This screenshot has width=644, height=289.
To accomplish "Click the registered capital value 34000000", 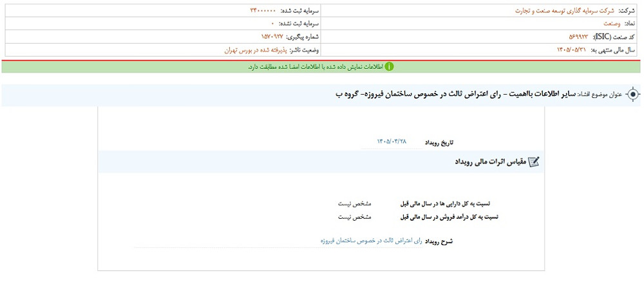I will click(263, 11).
